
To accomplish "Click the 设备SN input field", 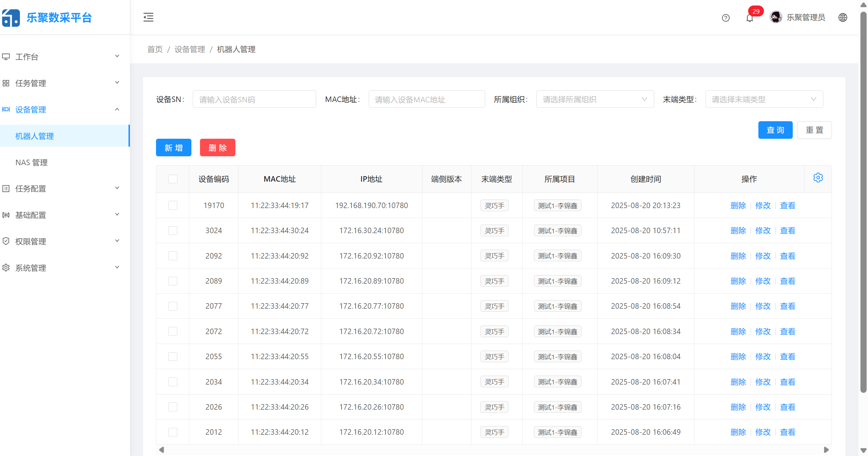I will [x=254, y=99].
